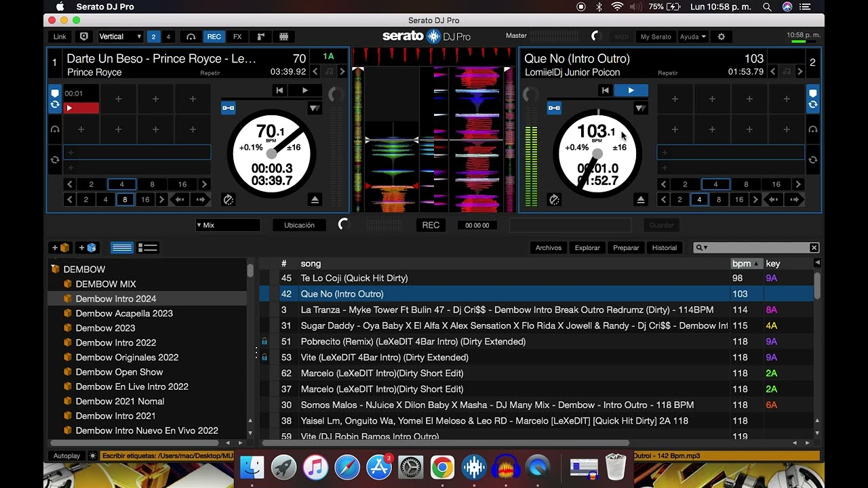The width and height of the screenshot is (868, 488).
Task: Halve loop length arrow on deck 1
Action: tap(69, 184)
